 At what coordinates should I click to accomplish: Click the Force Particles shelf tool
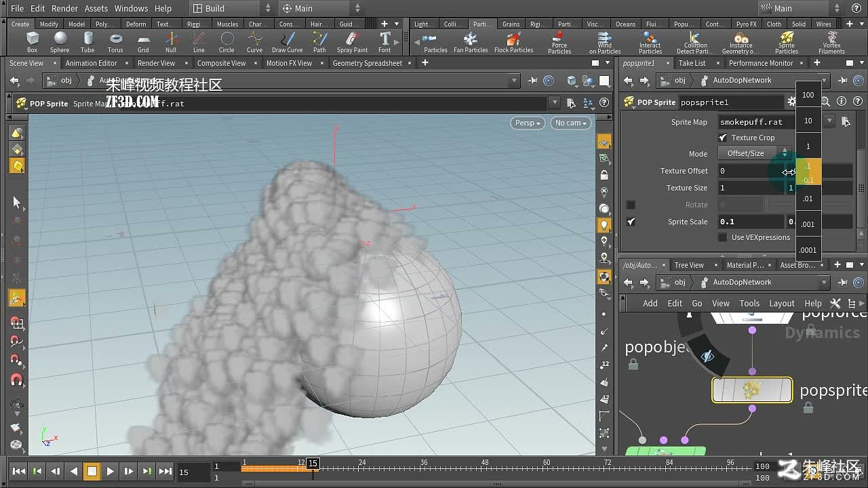click(559, 43)
